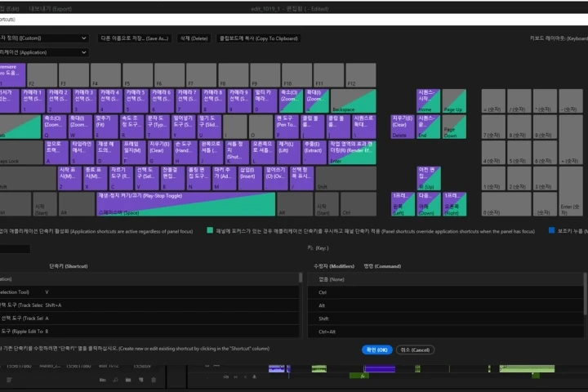Click Copy To Clipboard button
This screenshot has width=588, height=392.
[x=259, y=38]
